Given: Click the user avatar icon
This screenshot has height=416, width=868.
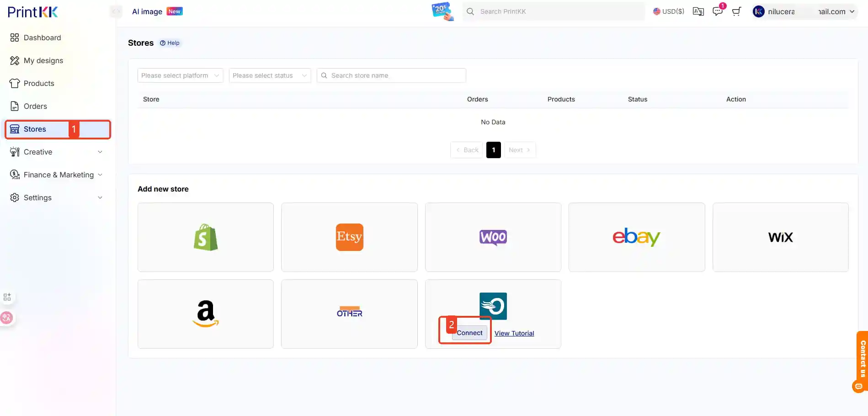Looking at the screenshot, I should pos(759,11).
